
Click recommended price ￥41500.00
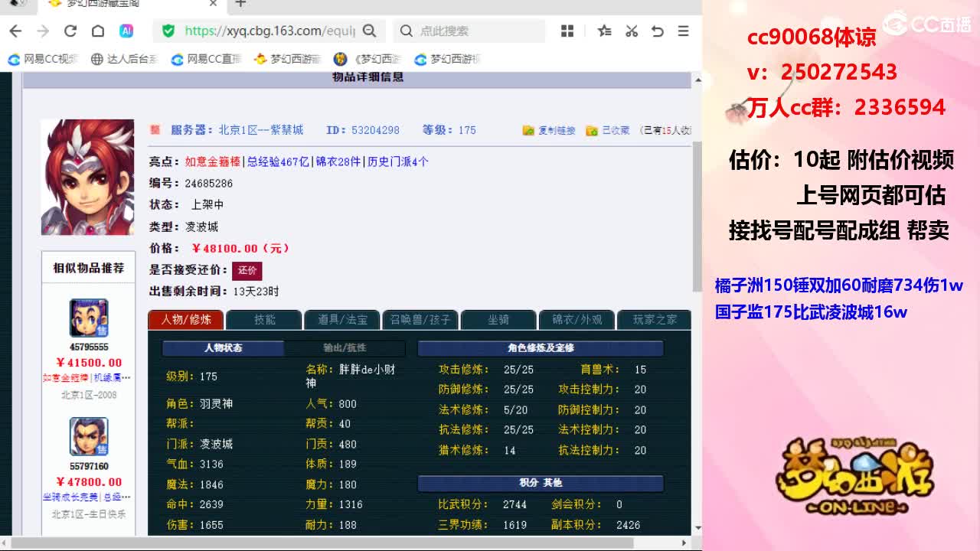point(89,363)
